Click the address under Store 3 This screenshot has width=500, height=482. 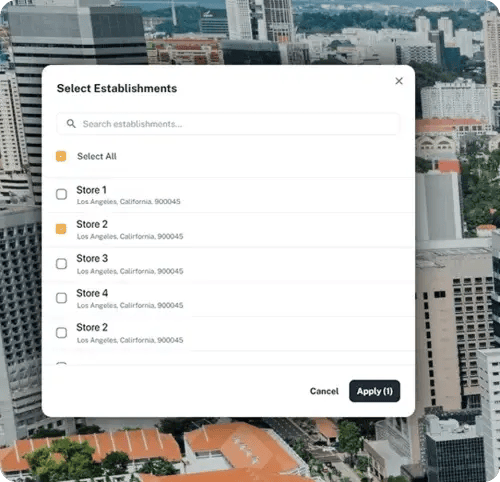click(130, 271)
